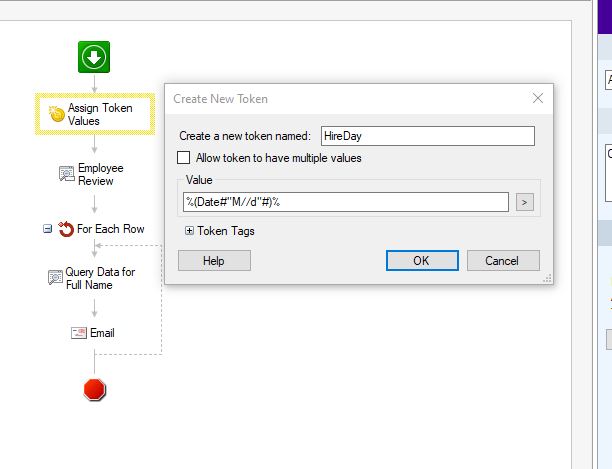
Task: Open token picker arrow beside Value field
Action: coord(525,202)
